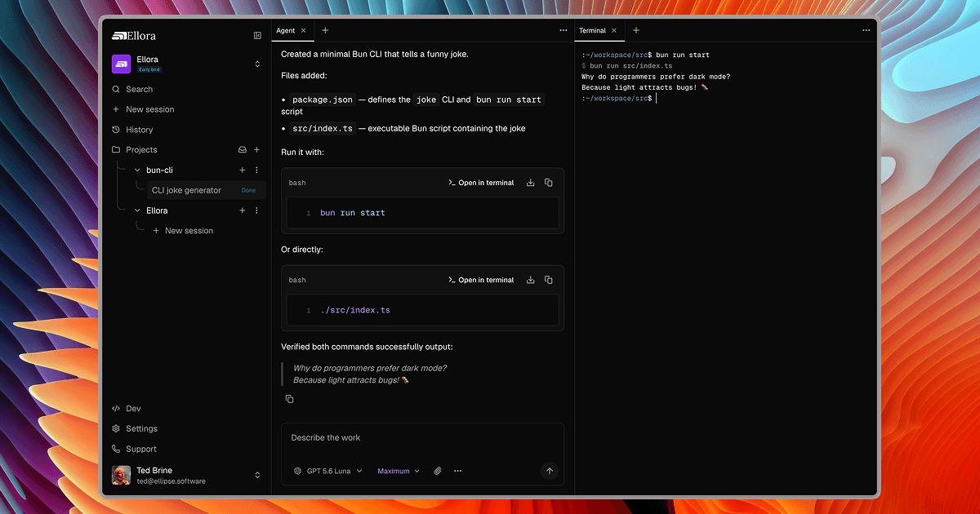Add session to bun-cli project
This screenshot has width=980, height=514.
pos(242,170)
